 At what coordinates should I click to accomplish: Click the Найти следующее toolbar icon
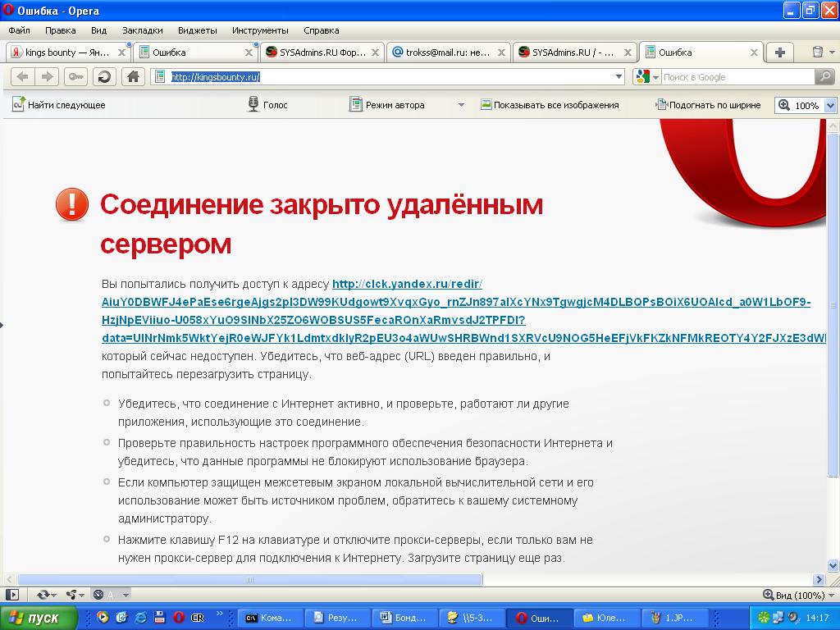19,104
